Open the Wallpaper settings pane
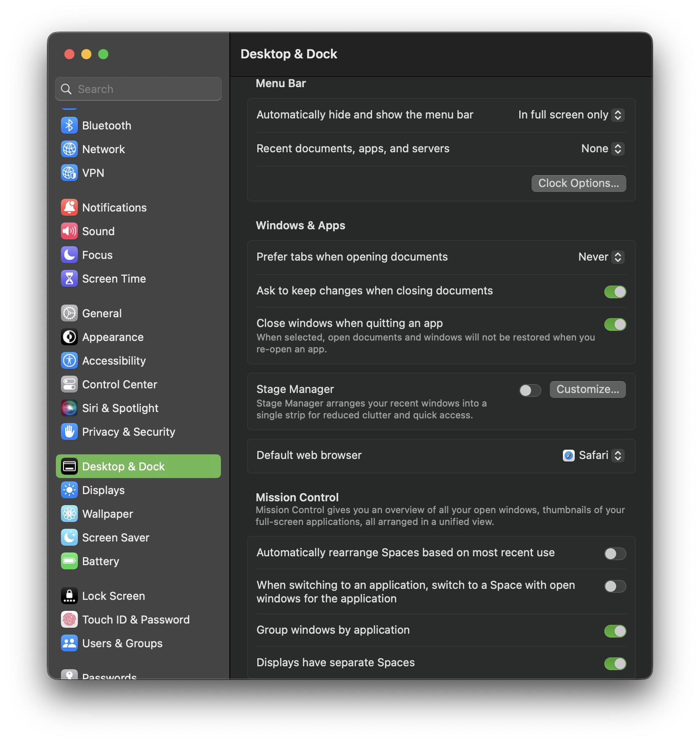This screenshot has width=700, height=742. coord(107,514)
